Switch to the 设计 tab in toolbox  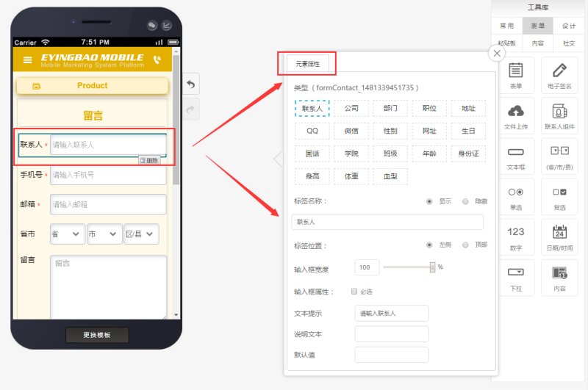tap(569, 26)
